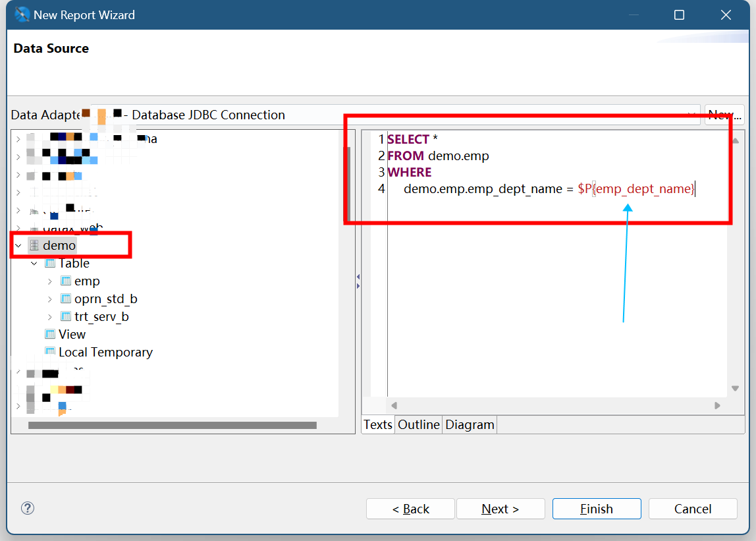Click inside the SQL query editor
Screen dimensions: 756x541
click(553, 297)
